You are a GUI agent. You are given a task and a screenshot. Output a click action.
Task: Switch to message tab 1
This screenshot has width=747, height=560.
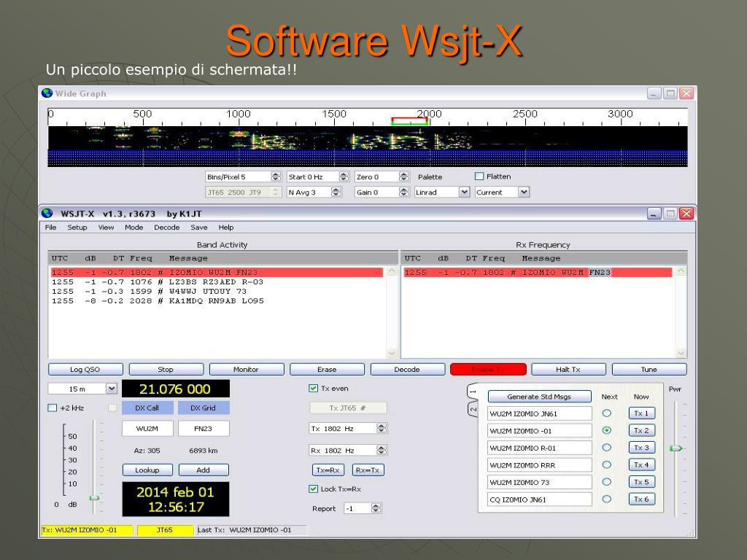pos(473,392)
